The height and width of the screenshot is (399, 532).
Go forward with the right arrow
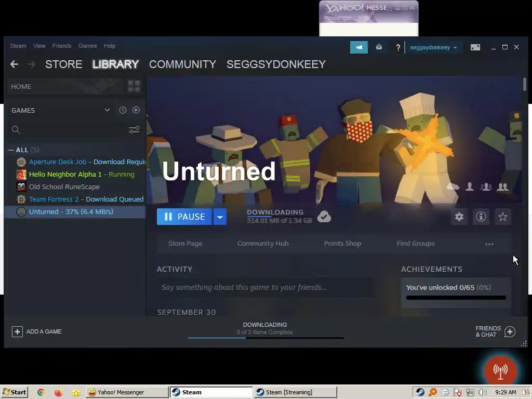(x=31, y=64)
